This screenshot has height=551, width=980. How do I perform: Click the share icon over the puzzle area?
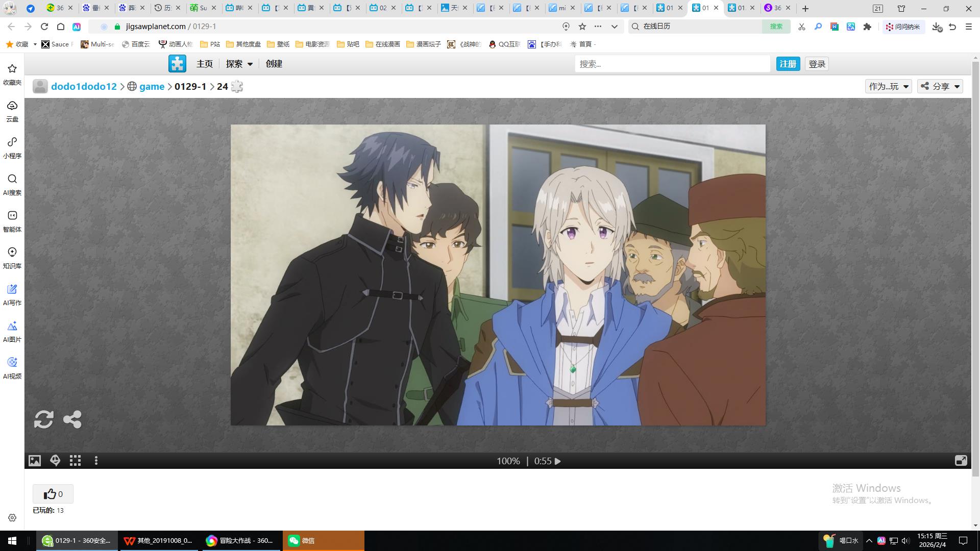click(x=72, y=419)
